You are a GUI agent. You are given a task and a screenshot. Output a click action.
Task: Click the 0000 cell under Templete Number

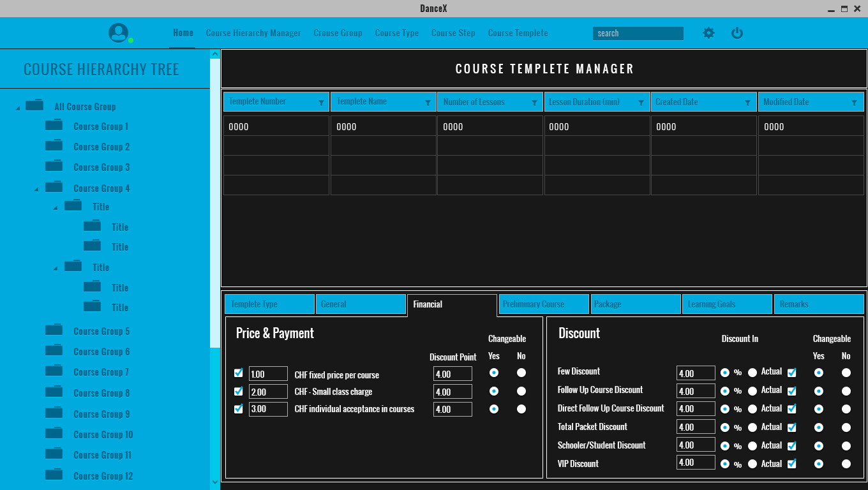pyautogui.click(x=276, y=126)
